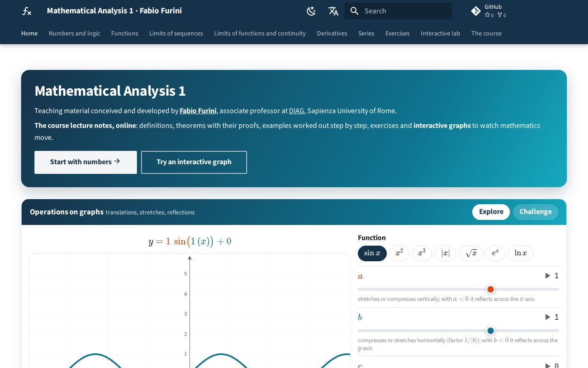Image resolution: width=588 pixels, height=368 pixels.
Task: Click Start with numbers button
Action: coord(85,162)
